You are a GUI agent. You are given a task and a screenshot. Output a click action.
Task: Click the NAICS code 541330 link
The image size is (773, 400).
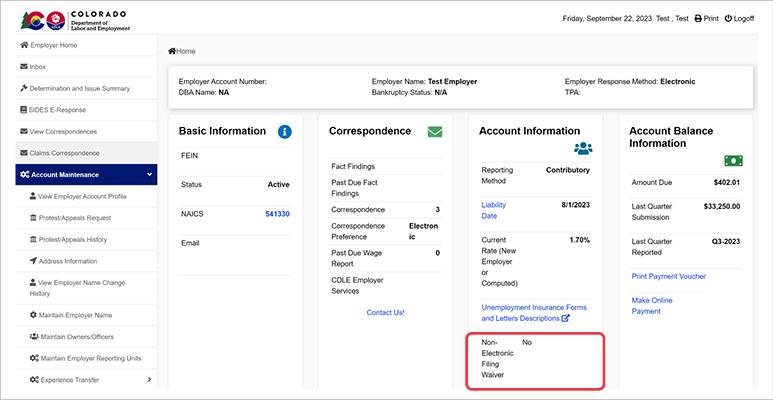click(277, 214)
